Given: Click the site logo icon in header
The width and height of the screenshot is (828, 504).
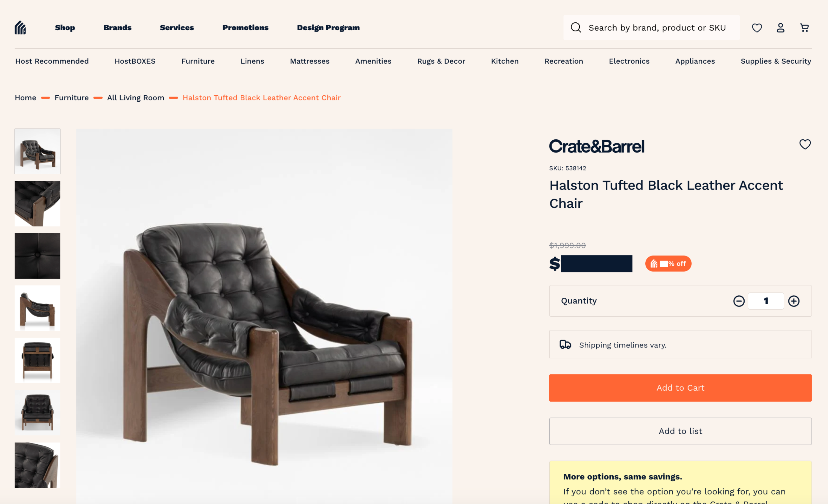Looking at the screenshot, I should point(20,28).
